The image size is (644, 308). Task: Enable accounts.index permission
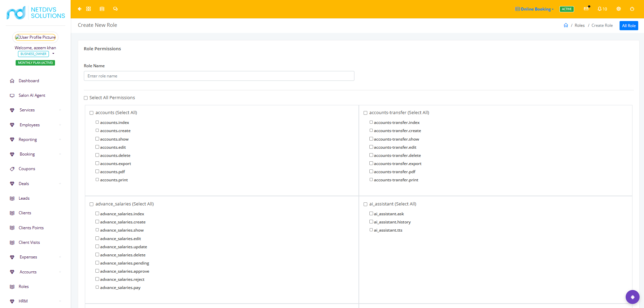coord(97,122)
